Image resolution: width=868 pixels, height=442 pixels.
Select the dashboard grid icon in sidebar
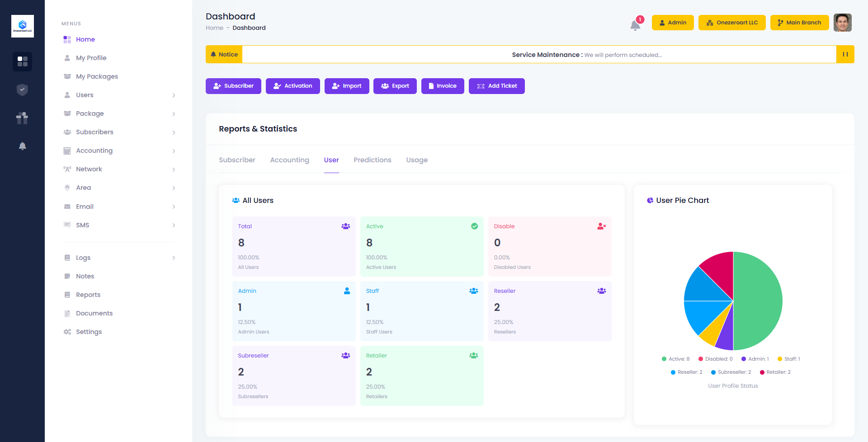pyautogui.click(x=22, y=61)
